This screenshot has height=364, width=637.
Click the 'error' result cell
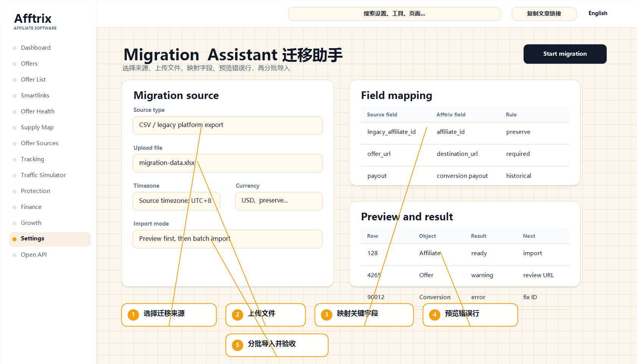(x=478, y=297)
